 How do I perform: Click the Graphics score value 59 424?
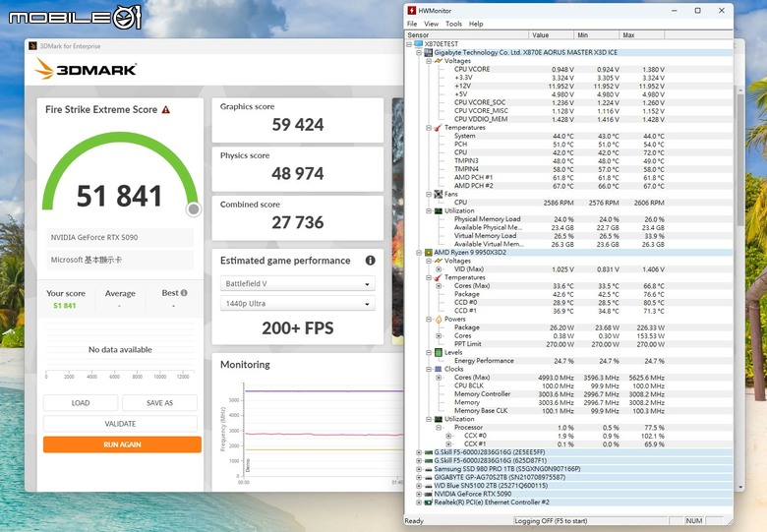pos(297,125)
